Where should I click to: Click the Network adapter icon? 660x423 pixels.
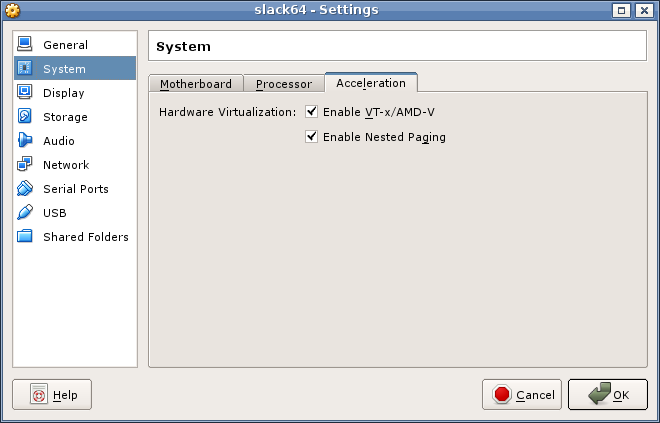click(25, 165)
